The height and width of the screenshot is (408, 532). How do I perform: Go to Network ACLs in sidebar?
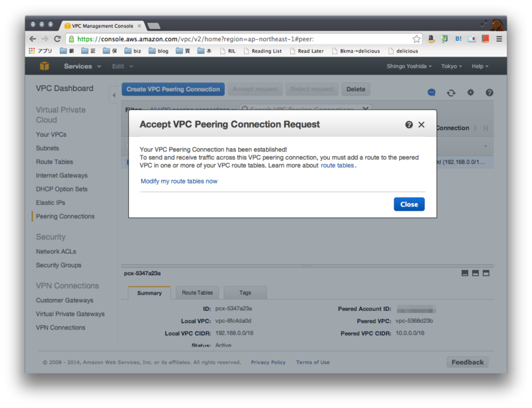pyautogui.click(x=56, y=251)
